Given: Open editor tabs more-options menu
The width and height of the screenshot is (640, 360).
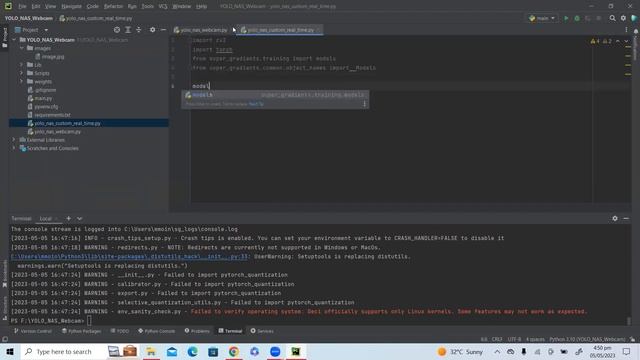Looking at the screenshot, I should (626, 30).
